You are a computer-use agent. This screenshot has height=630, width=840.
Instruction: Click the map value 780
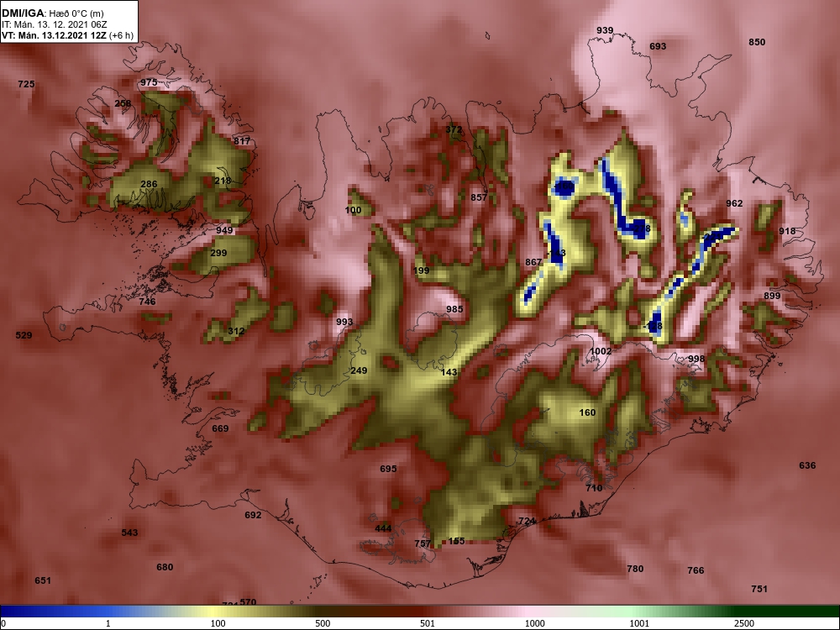pos(635,569)
